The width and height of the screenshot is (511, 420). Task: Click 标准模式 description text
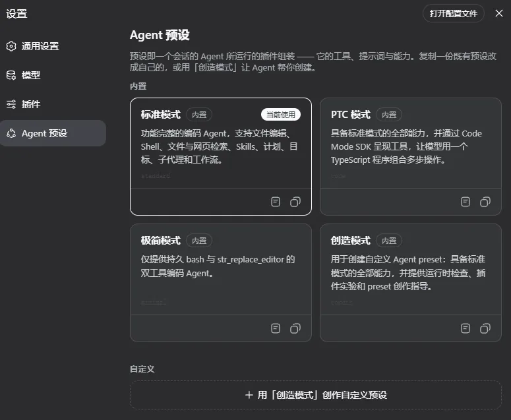[x=220, y=146]
